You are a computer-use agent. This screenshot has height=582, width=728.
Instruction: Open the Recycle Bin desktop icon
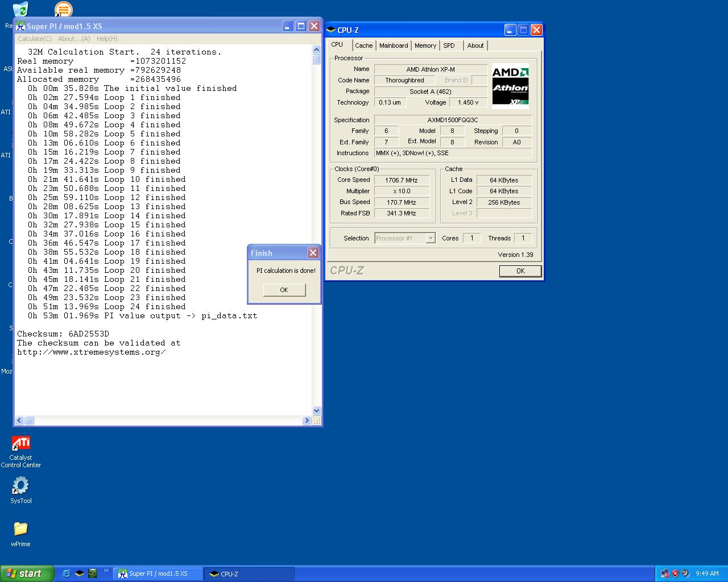click(20, 10)
